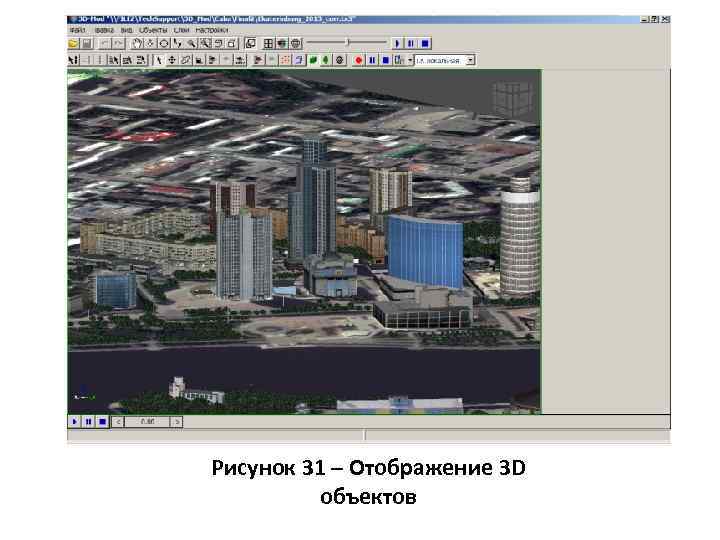Screen dimensions: 720x540
Task: Select the hand pan tool
Action: 137,44
